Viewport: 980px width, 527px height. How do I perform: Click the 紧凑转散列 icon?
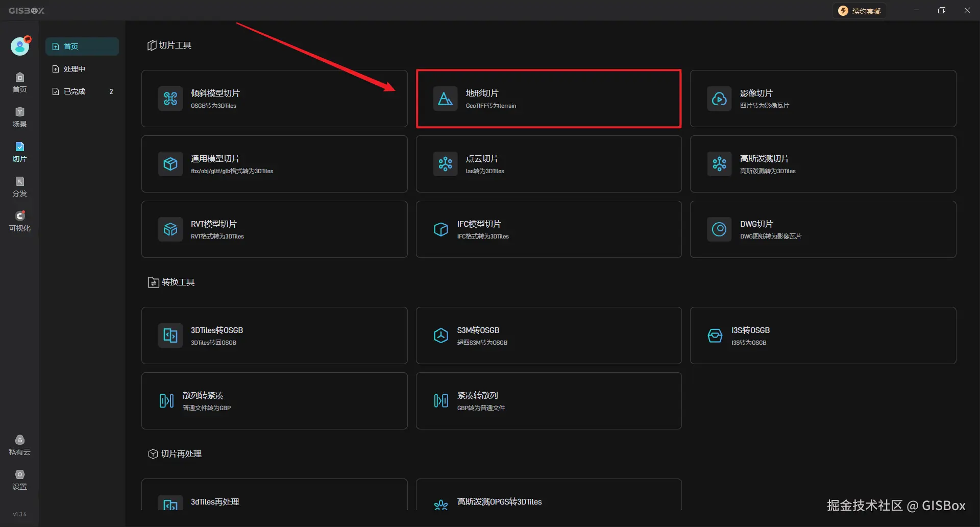pos(441,401)
